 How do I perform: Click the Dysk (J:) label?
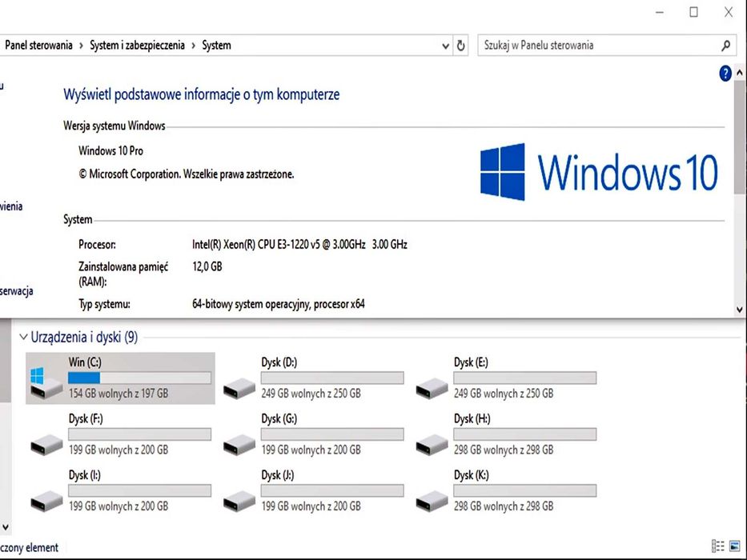pyautogui.click(x=278, y=475)
